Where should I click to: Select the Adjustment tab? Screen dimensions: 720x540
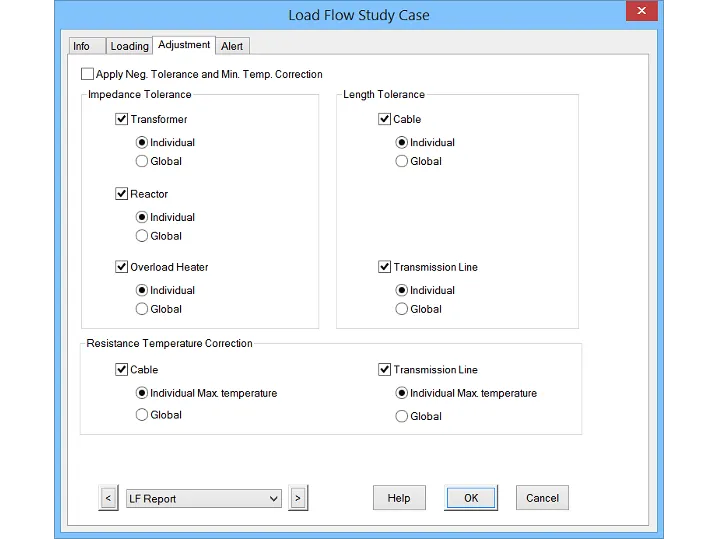(x=184, y=45)
